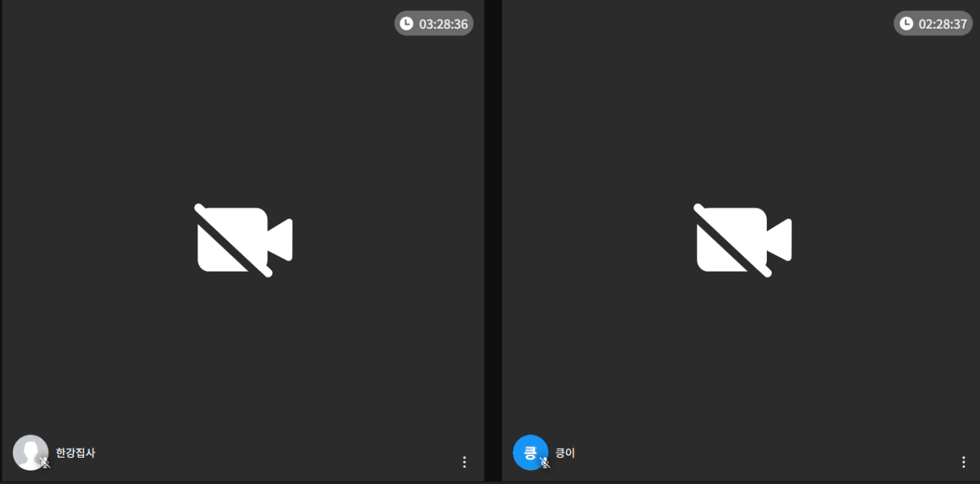Click the dark divider between the two tiles
Viewport: 980px width, 484px height.
493,240
